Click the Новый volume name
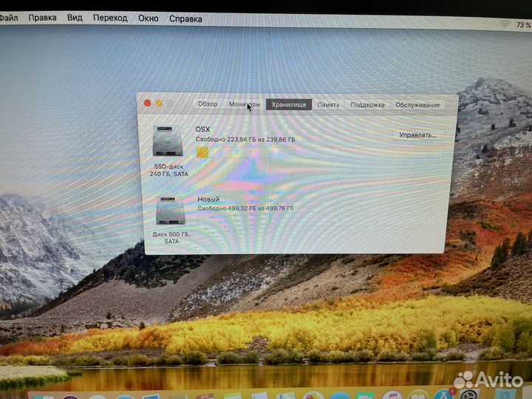This screenshot has height=399, width=532. (x=208, y=199)
